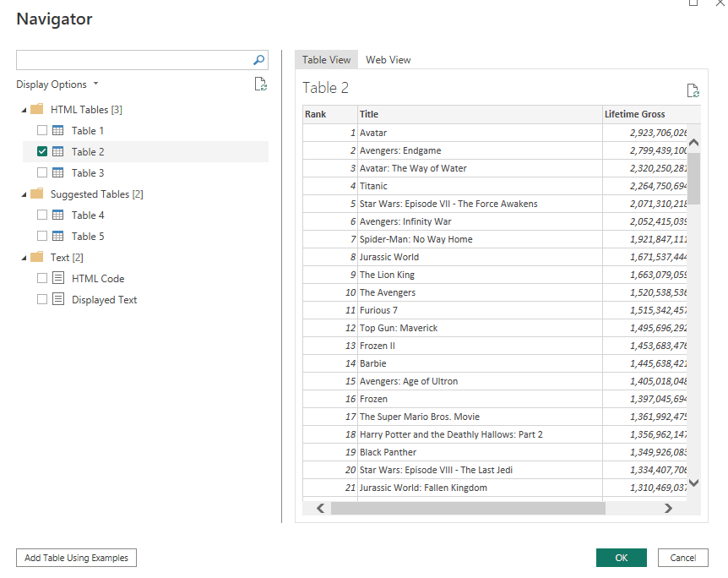Screen dimensions: 728x578
Task: Click the Suggested Tables [2] group label
Action: pos(96,194)
